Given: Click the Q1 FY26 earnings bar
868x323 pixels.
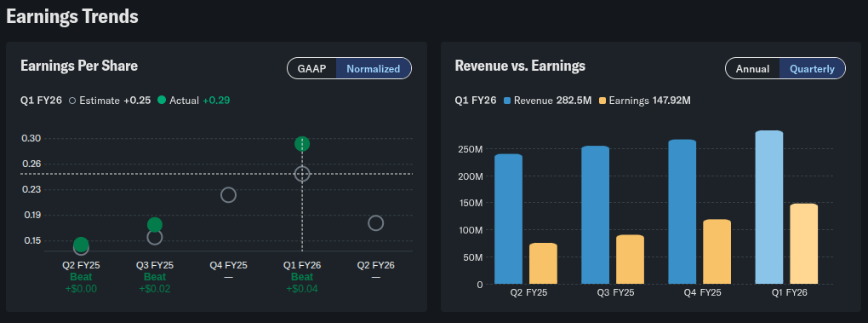Looking at the screenshot, I should (804, 244).
